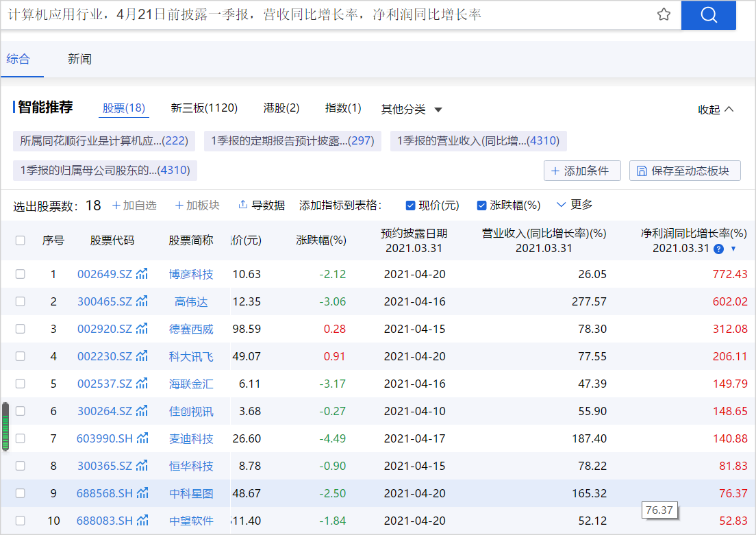Check the box for 海联金汇 row
This screenshot has height=535, width=756.
[21, 384]
